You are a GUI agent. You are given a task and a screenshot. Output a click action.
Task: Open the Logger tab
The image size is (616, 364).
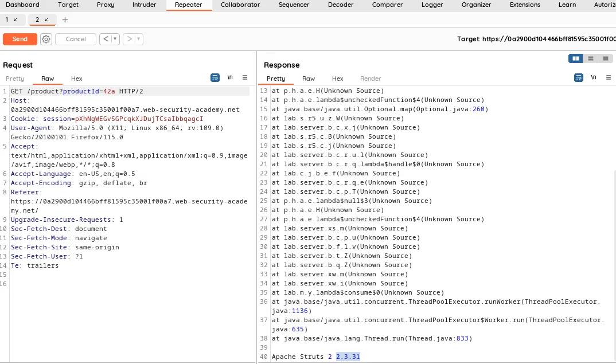point(432,5)
